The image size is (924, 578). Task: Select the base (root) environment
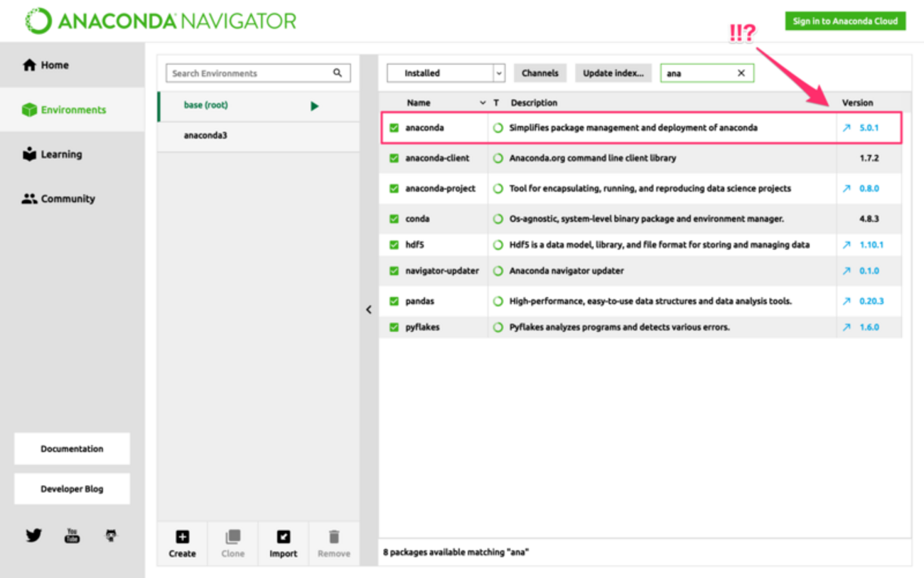point(258,105)
